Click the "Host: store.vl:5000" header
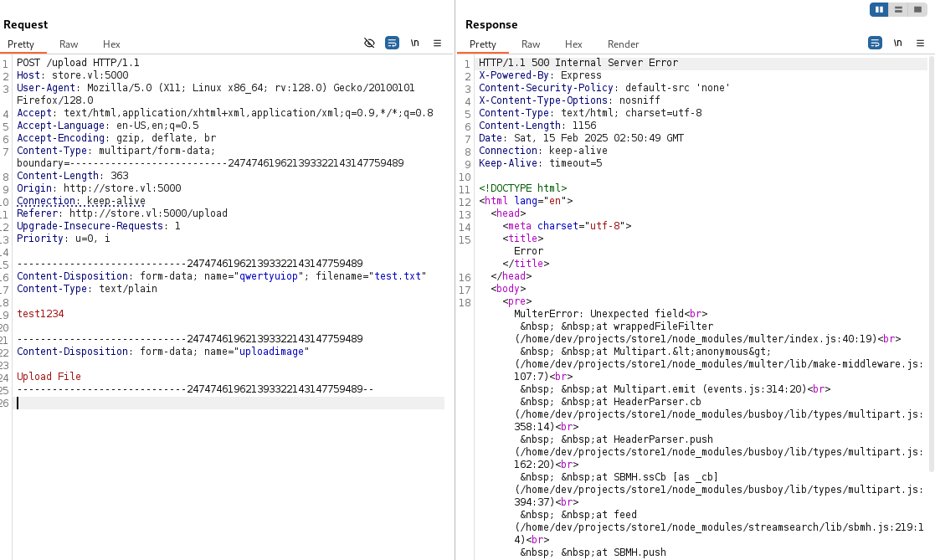The image size is (935, 560). tap(72, 75)
